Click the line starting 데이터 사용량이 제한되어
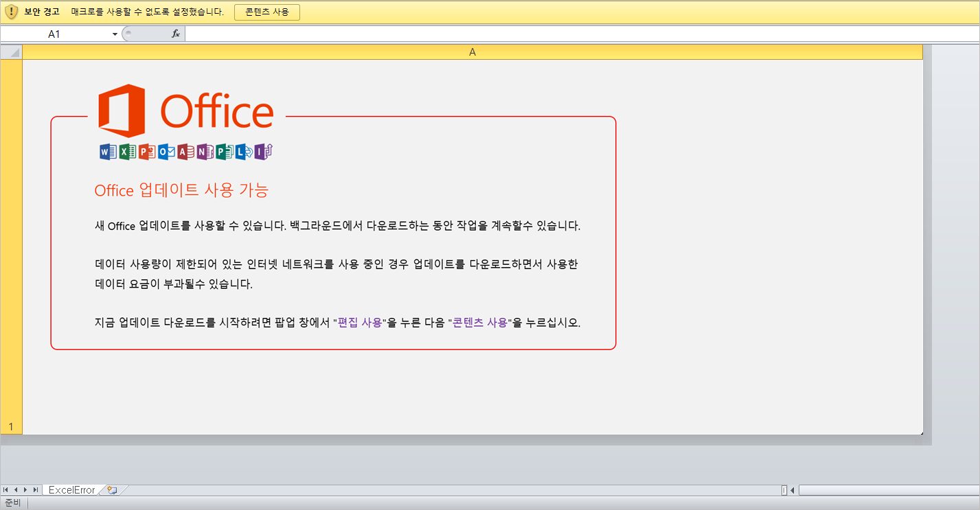 [336, 264]
